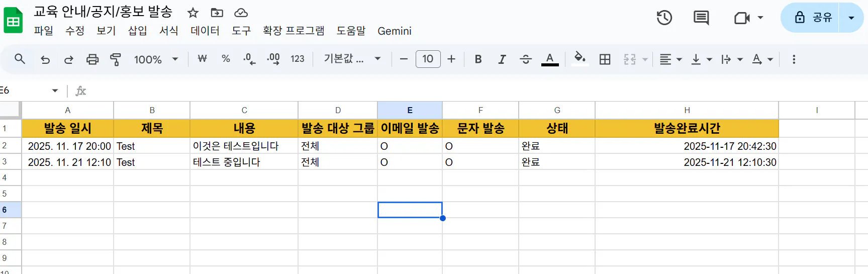Open version history clock icon

pyautogui.click(x=664, y=18)
